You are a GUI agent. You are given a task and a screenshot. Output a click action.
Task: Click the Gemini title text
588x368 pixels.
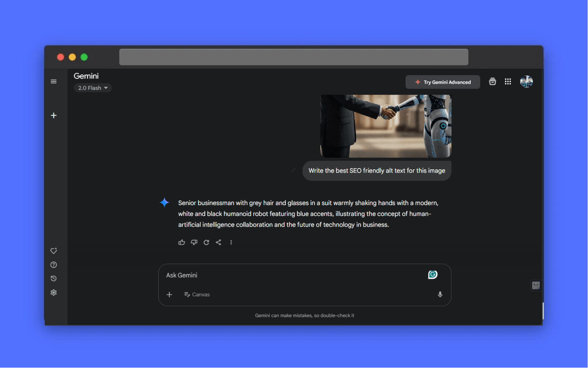[x=86, y=76]
